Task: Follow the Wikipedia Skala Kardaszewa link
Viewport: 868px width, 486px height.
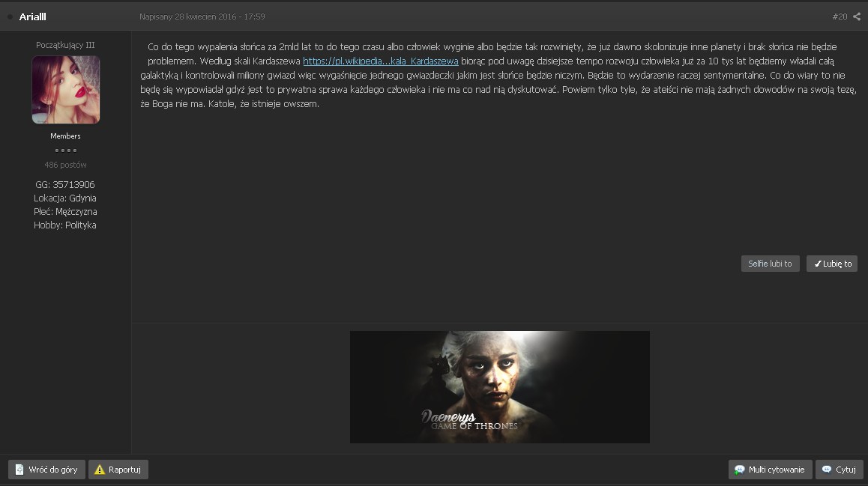Action: pos(380,61)
